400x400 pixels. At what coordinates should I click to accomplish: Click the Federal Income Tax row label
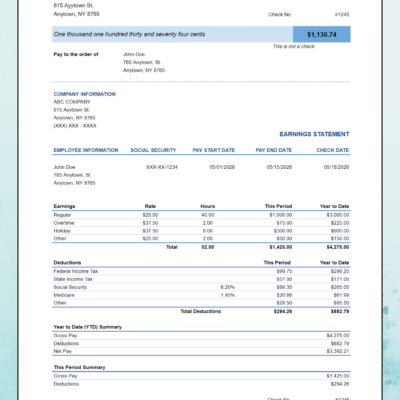[x=76, y=271]
